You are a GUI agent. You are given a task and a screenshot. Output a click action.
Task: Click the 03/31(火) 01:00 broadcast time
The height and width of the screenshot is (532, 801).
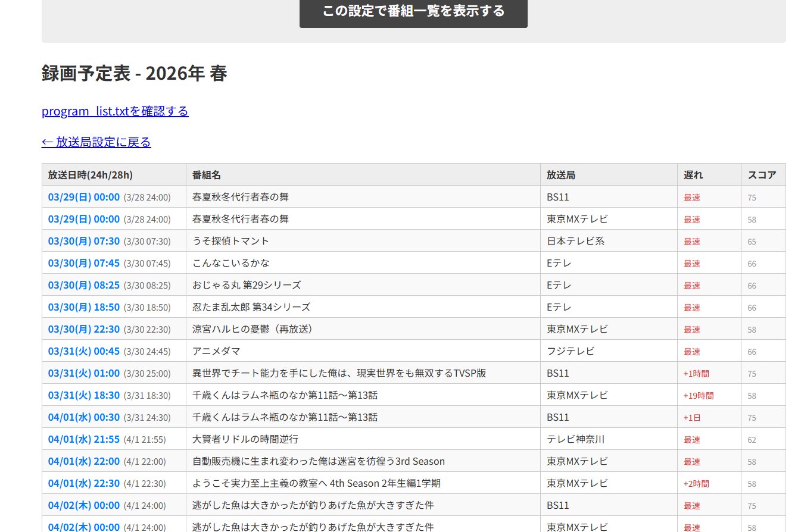[84, 373]
